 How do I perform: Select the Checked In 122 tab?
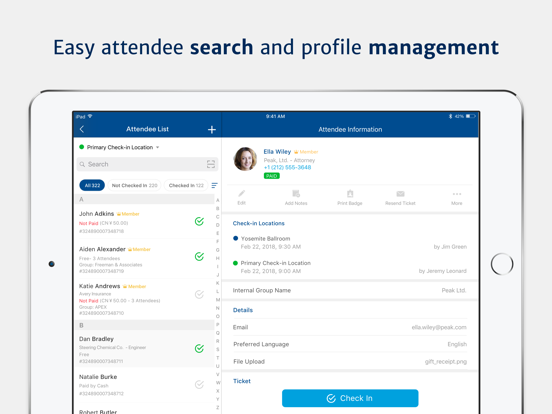click(x=186, y=185)
